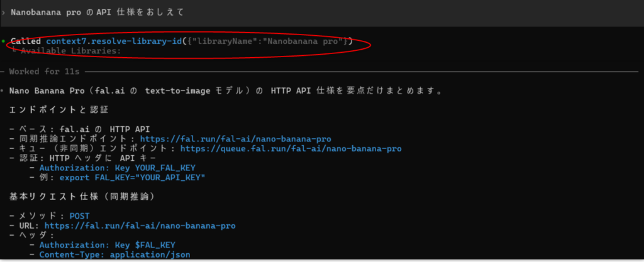Viewport: 644px width, 262px height.
Task: Open the sync inference endpoint fal.run link
Action: (x=235, y=139)
